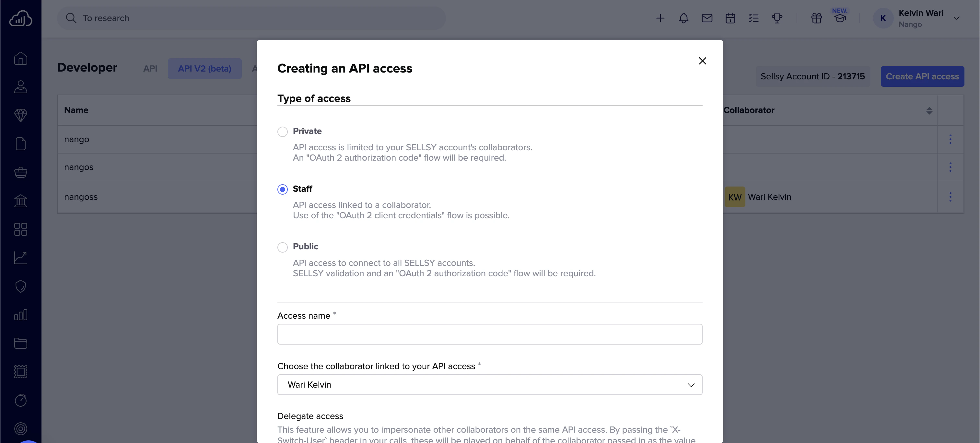
Task: Open the calendar icon in top bar
Action: click(730, 18)
